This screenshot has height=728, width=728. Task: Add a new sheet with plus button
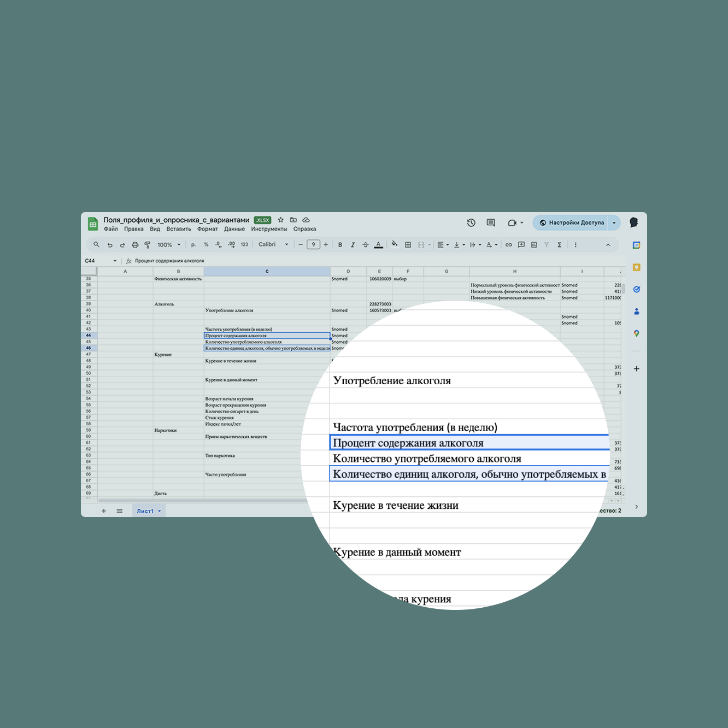point(104,511)
